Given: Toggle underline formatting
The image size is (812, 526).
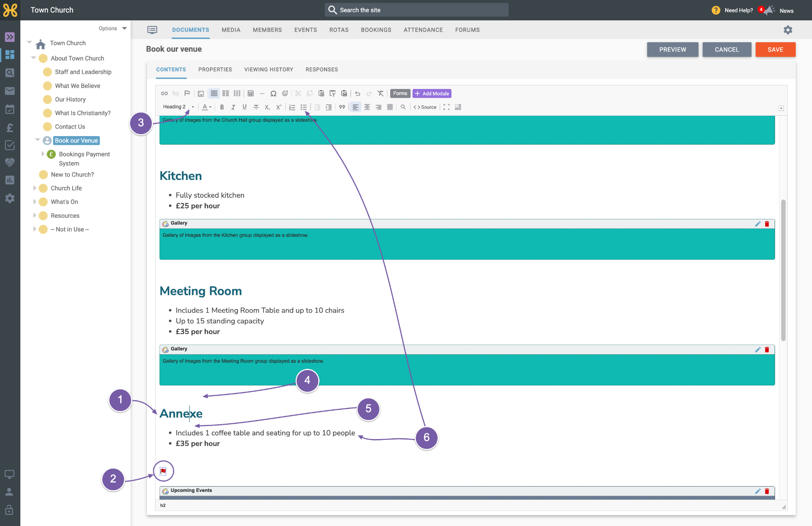Looking at the screenshot, I should [244, 107].
